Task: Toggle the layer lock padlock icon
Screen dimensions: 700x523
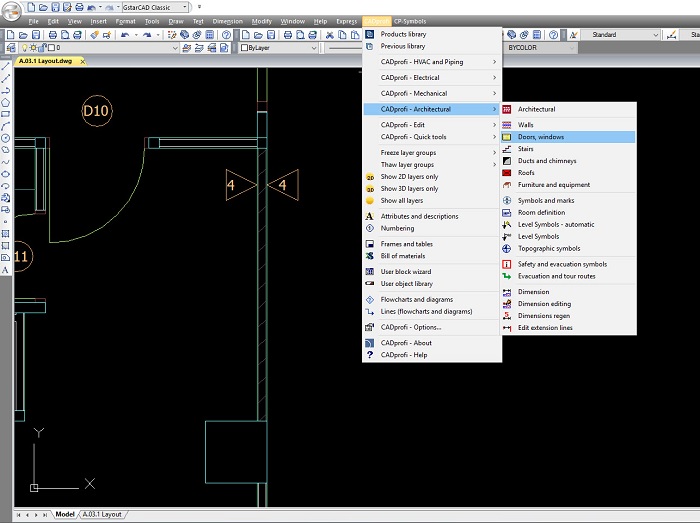Action: click(42, 48)
